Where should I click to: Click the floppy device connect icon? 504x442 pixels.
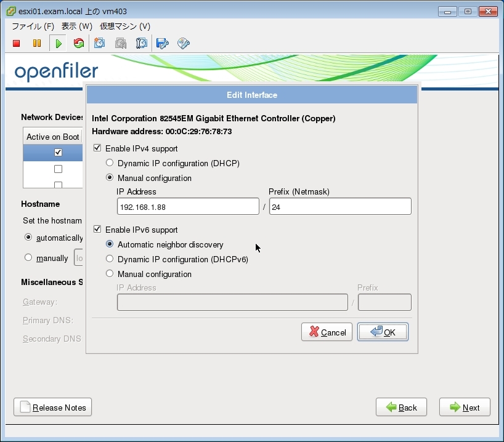(162, 43)
